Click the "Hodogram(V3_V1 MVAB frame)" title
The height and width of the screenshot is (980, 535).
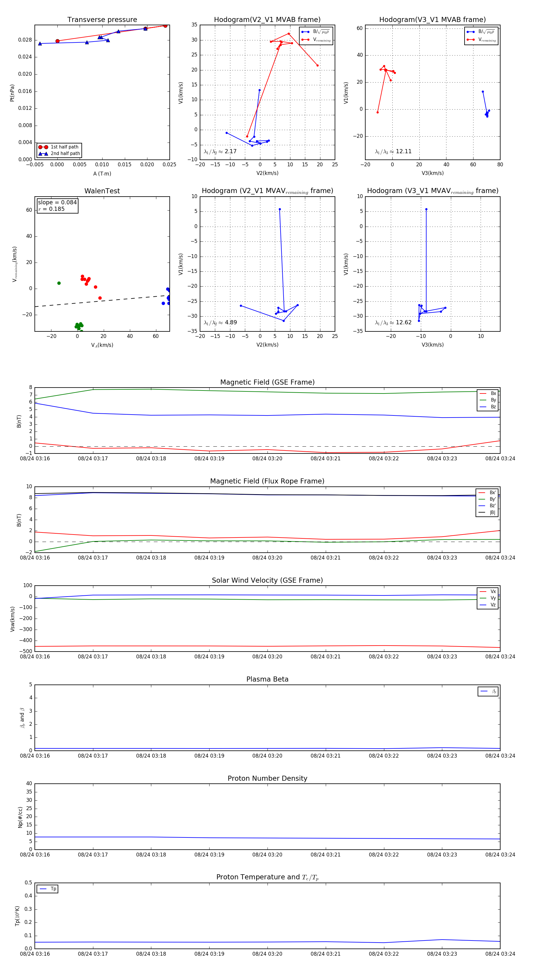click(432, 19)
